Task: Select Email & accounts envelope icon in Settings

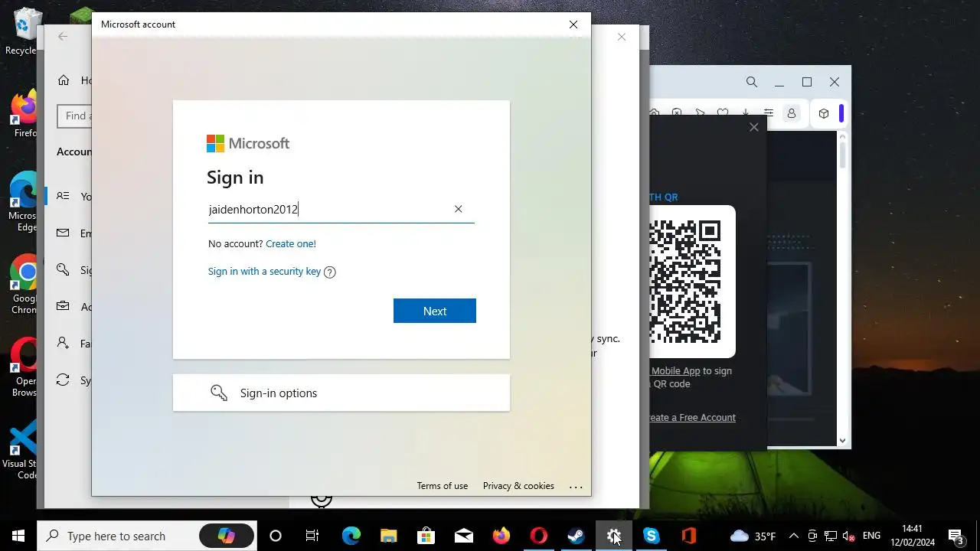Action: (x=64, y=233)
